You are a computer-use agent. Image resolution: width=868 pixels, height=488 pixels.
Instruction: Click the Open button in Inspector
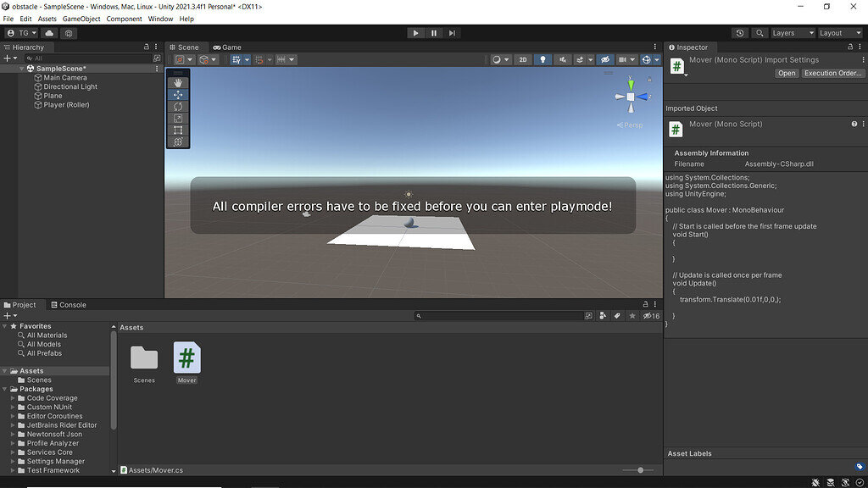787,74
